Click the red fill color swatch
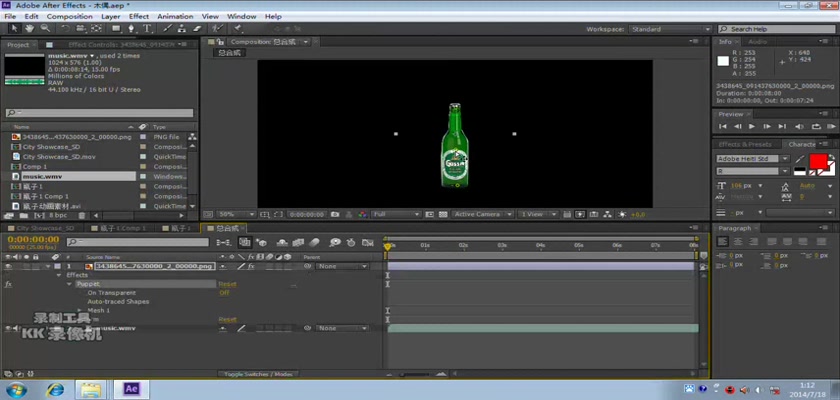This screenshot has height=400, width=840. tap(818, 161)
